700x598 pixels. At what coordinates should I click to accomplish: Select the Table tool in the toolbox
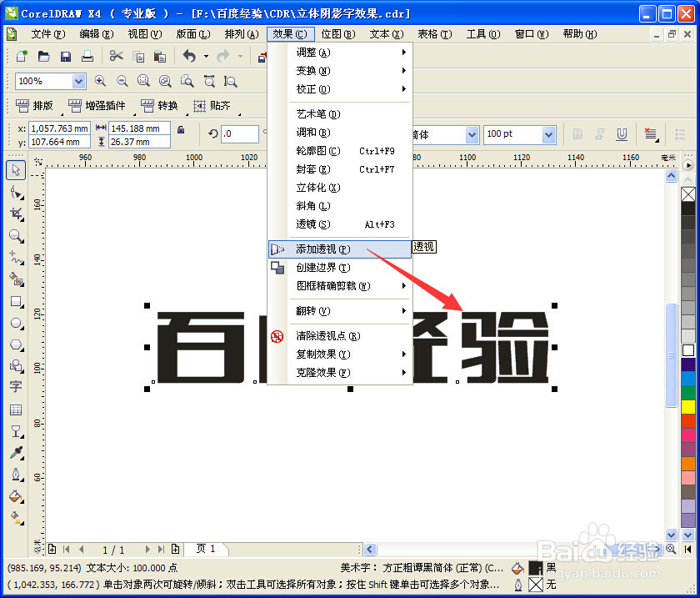[16, 410]
